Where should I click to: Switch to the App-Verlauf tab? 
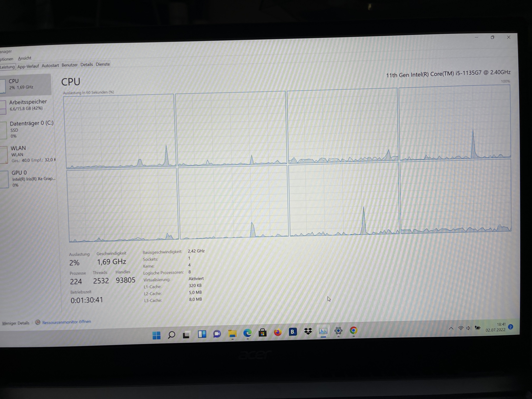[x=28, y=66]
